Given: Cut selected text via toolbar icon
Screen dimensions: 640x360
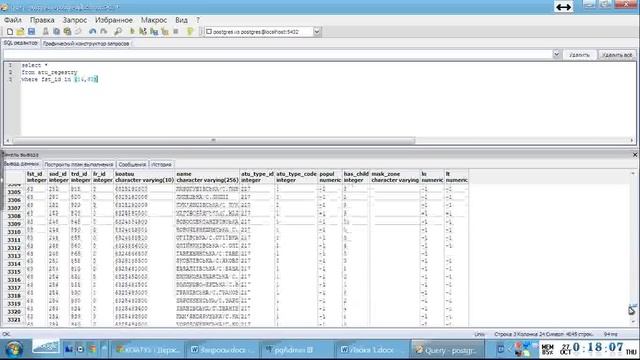Looking at the screenshot, I should [x=46, y=31].
